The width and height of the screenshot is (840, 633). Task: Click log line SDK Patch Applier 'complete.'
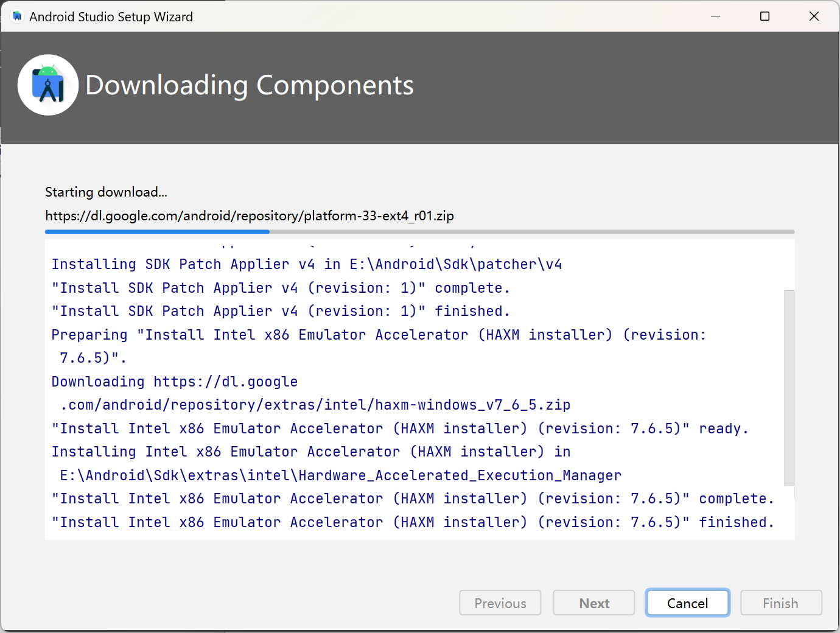tap(281, 288)
